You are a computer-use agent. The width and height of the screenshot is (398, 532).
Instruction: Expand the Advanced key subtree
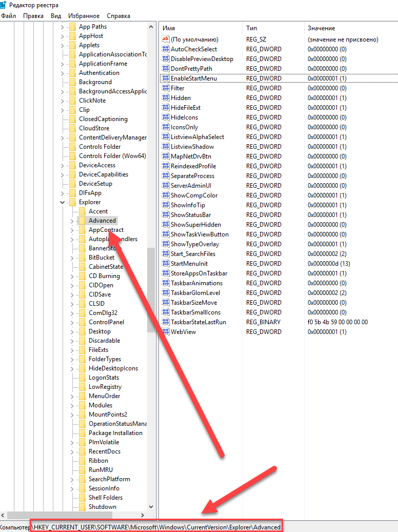pyautogui.click(x=72, y=221)
